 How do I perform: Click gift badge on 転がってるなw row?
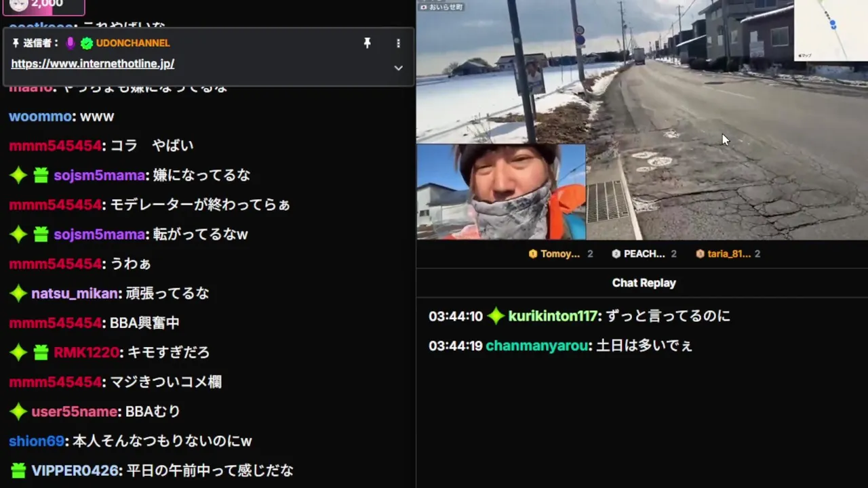(41, 235)
